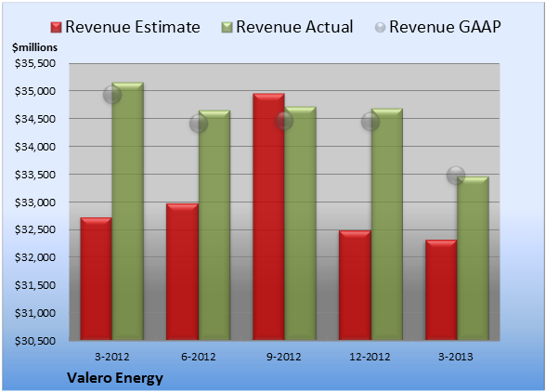Click the '$30,500' y-axis label
The width and height of the screenshot is (546, 392).
(35, 341)
